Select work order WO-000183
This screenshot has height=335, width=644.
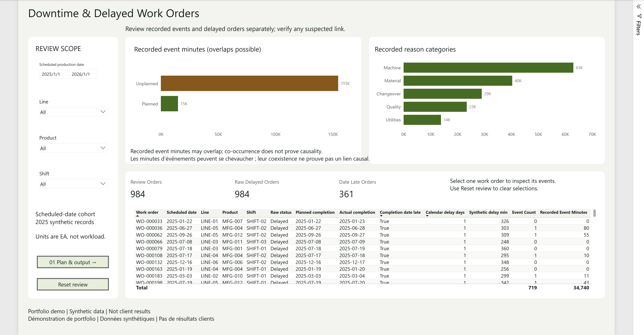pos(149,276)
